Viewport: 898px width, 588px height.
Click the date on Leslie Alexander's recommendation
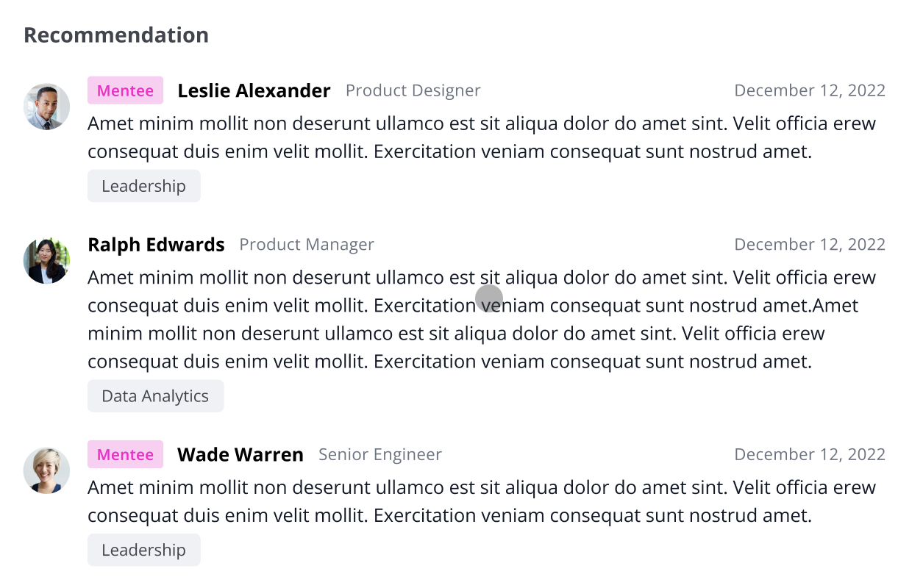pyautogui.click(x=810, y=90)
